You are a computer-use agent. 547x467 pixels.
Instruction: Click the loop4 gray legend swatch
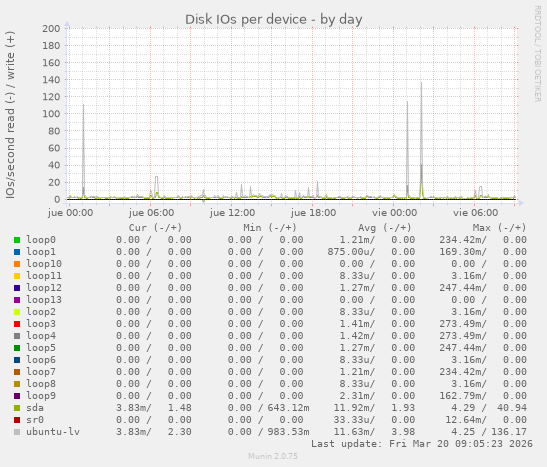17,336
